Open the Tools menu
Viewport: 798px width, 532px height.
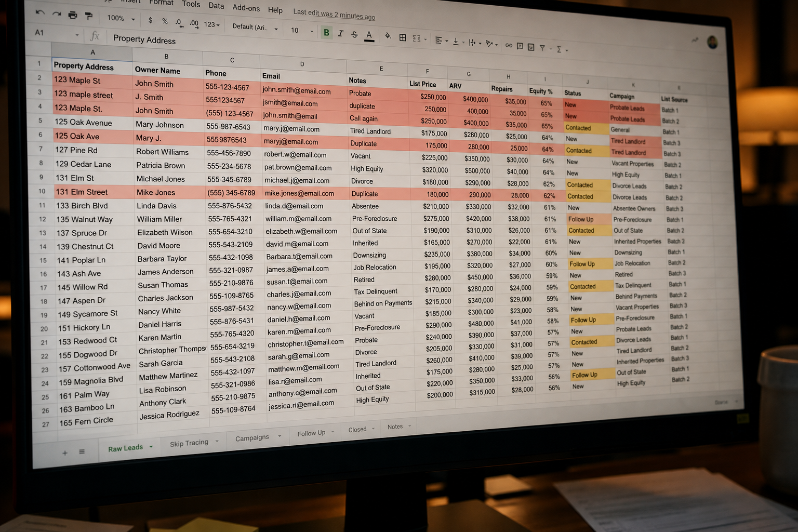coord(191,4)
